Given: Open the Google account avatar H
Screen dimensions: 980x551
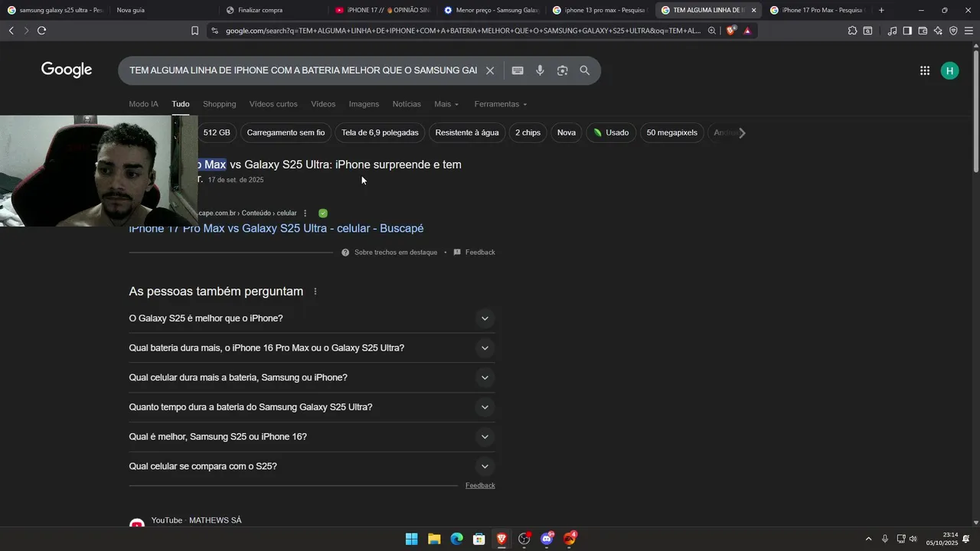Looking at the screenshot, I should coord(950,70).
